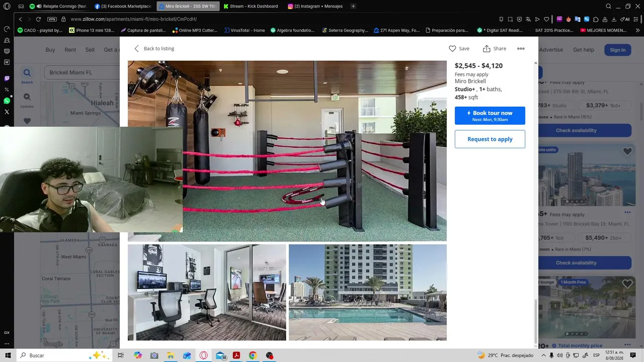Click Check availability on the 275 SW 6th St card
644x362 pixels.
coord(577,130)
